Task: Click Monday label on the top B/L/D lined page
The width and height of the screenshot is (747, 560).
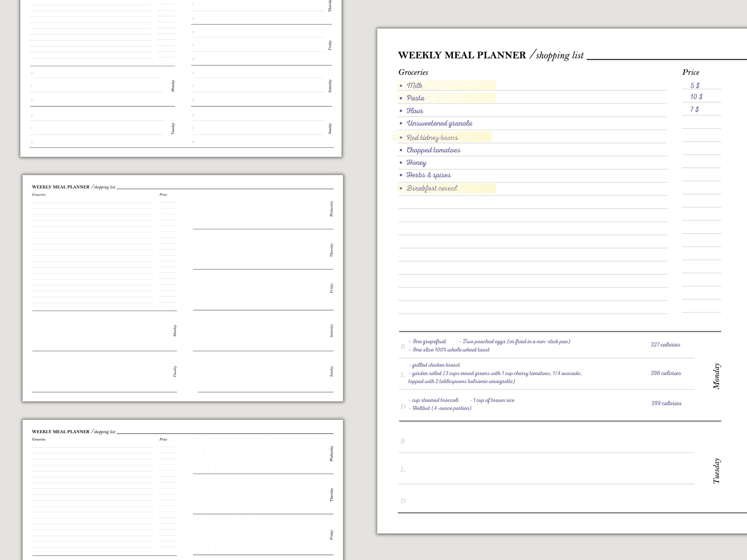Action: coord(173,86)
